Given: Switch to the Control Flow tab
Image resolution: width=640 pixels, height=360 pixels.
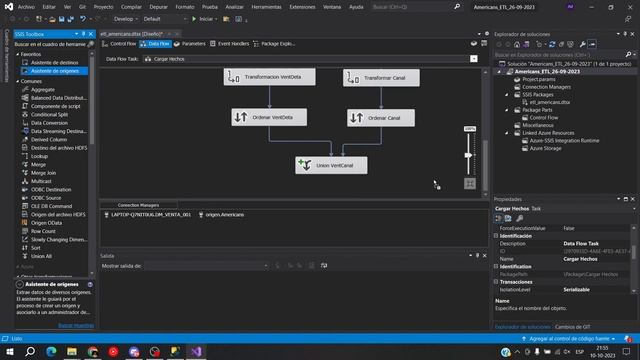Looking at the screenshot, I should 119,44.
